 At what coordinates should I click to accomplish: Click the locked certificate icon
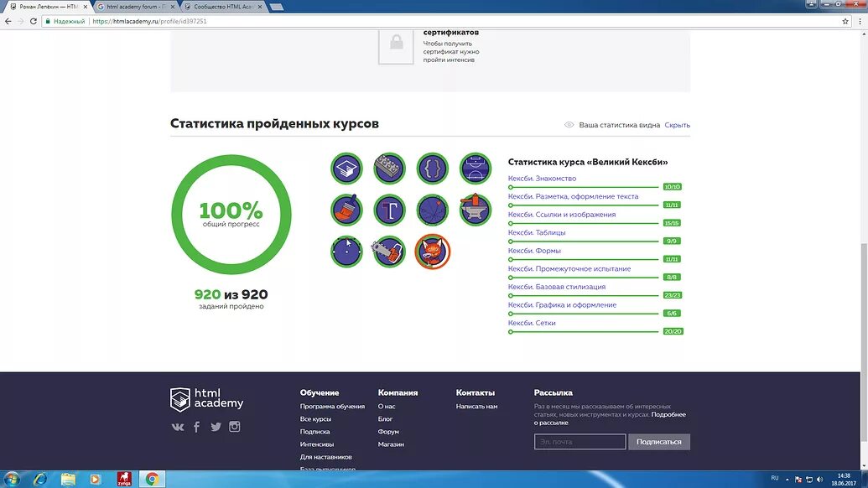(396, 47)
